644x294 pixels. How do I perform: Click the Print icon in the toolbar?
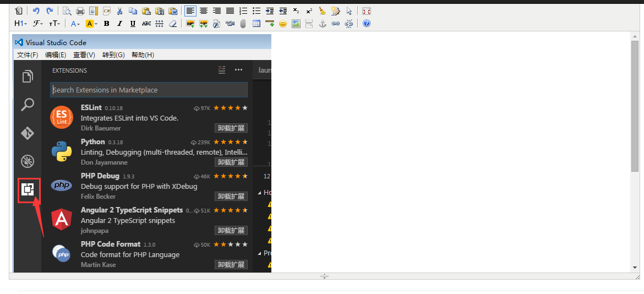[x=80, y=11]
